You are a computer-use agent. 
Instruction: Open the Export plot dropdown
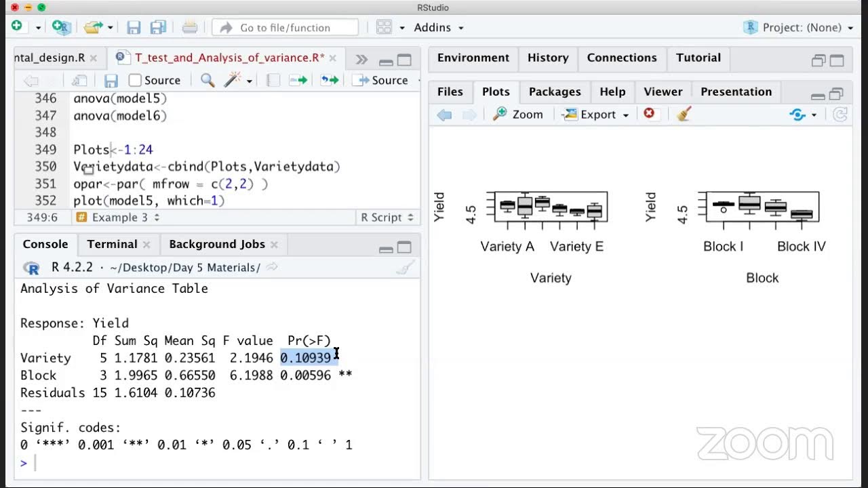596,115
